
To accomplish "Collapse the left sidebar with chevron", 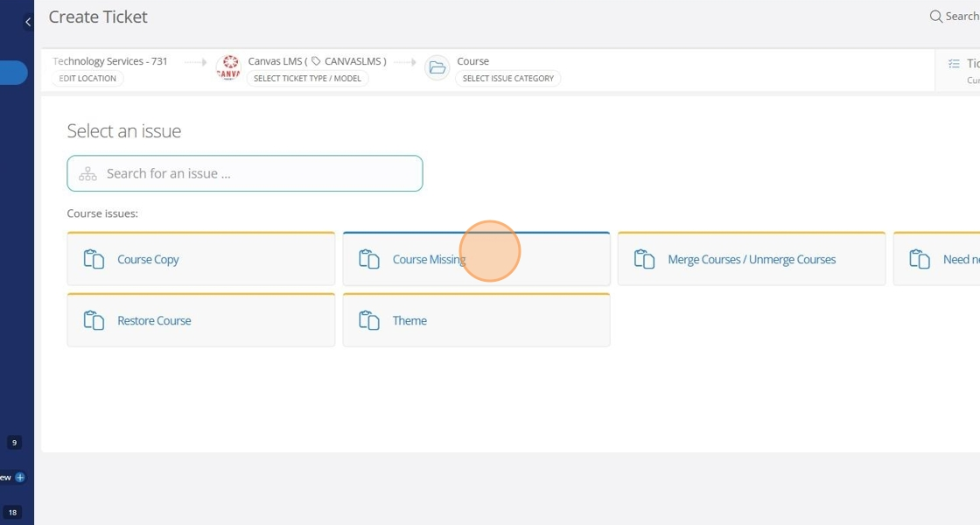I will [x=28, y=22].
